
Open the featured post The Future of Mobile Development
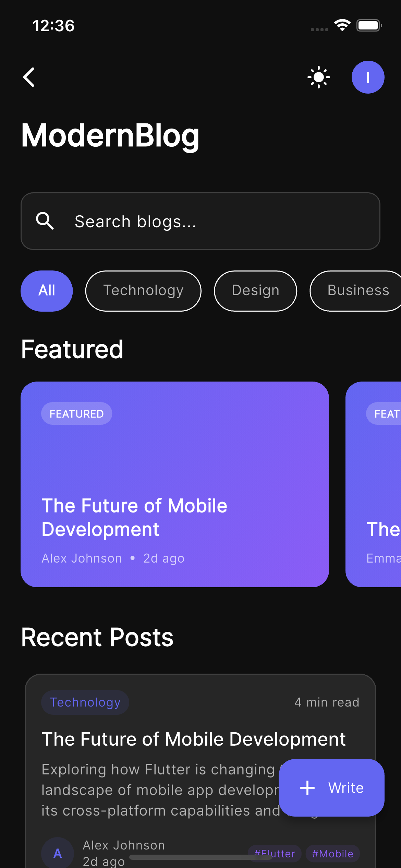click(175, 487)
